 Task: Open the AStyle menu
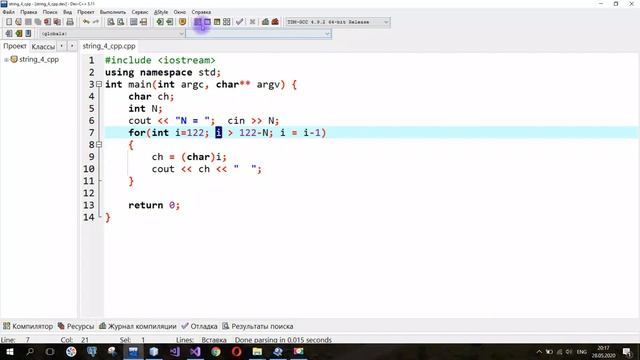point(161,12)
